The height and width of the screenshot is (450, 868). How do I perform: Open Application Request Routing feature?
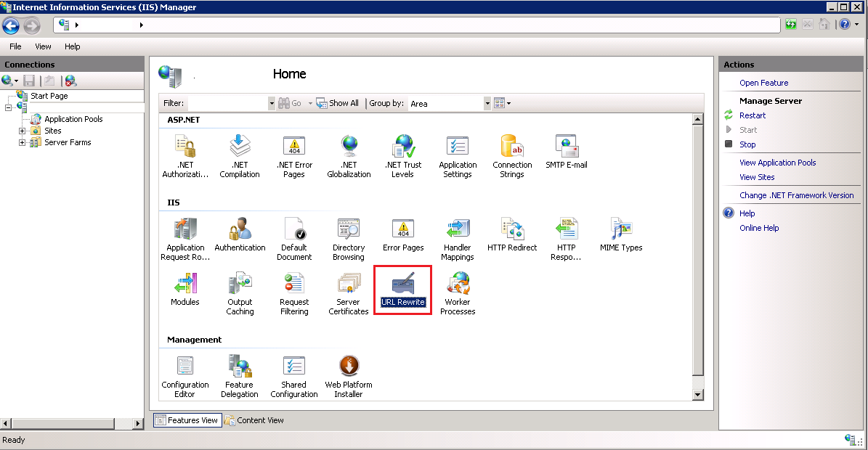(x=185, y=239)
